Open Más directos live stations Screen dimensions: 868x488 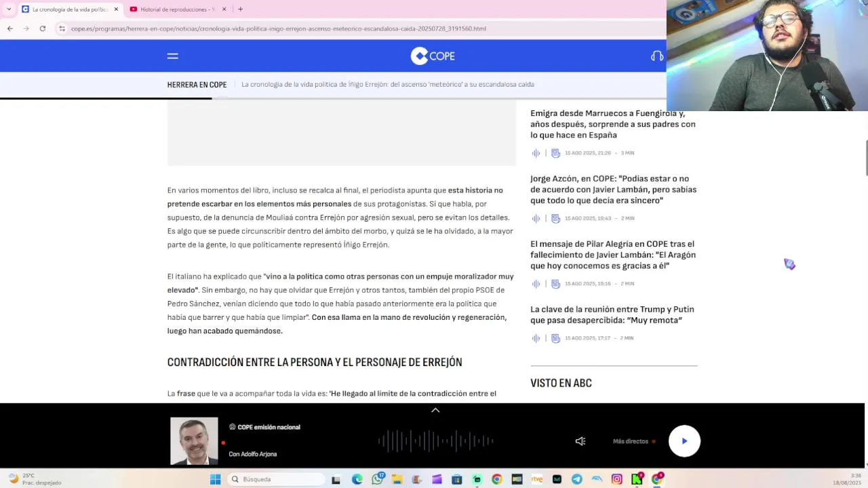pos(634,441)
